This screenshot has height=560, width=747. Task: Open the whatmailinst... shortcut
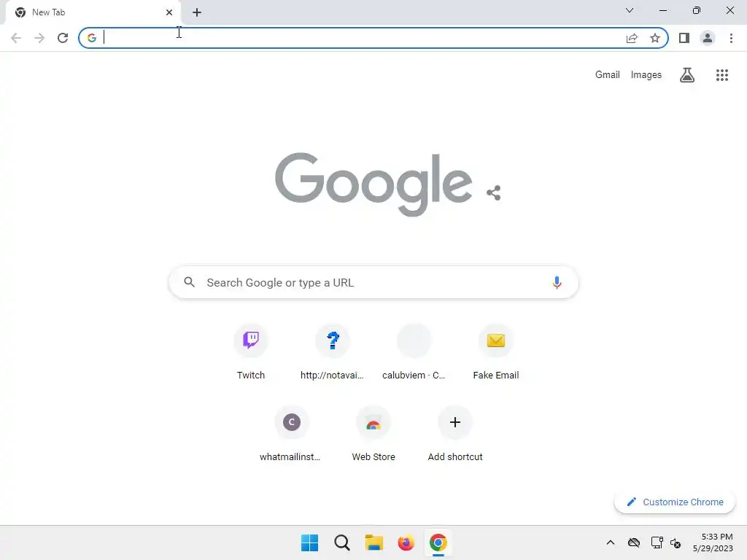292,435
